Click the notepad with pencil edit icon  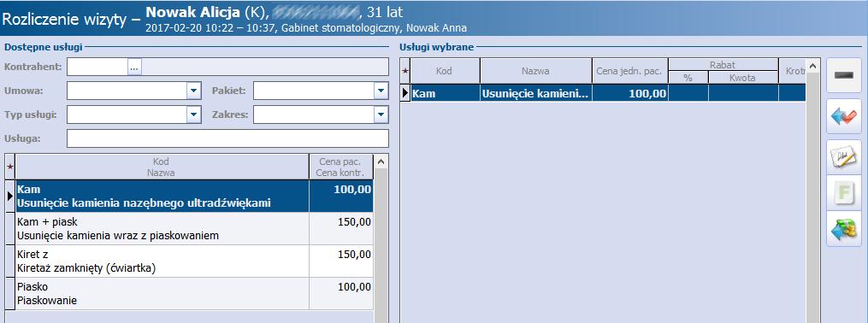tap(844, 157)
